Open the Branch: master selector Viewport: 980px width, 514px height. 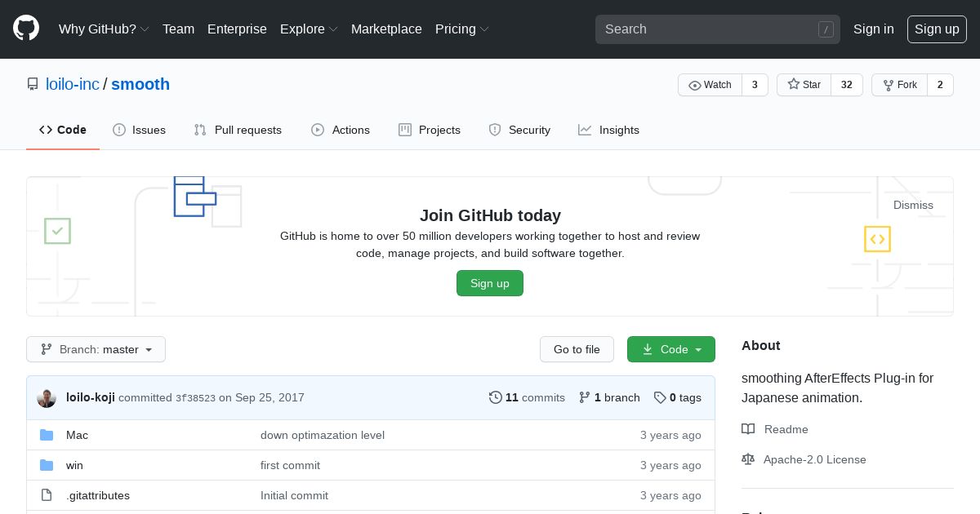(96, 349)
